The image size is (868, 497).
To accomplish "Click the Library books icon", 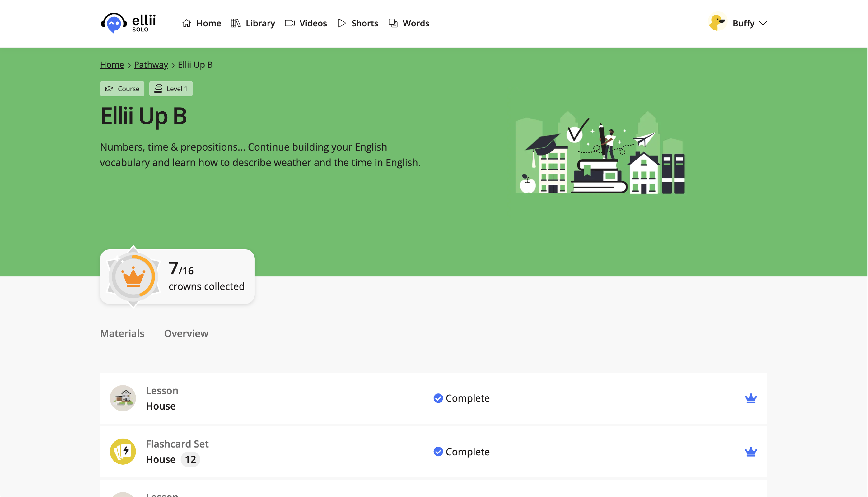I will [x=235, y=23].
